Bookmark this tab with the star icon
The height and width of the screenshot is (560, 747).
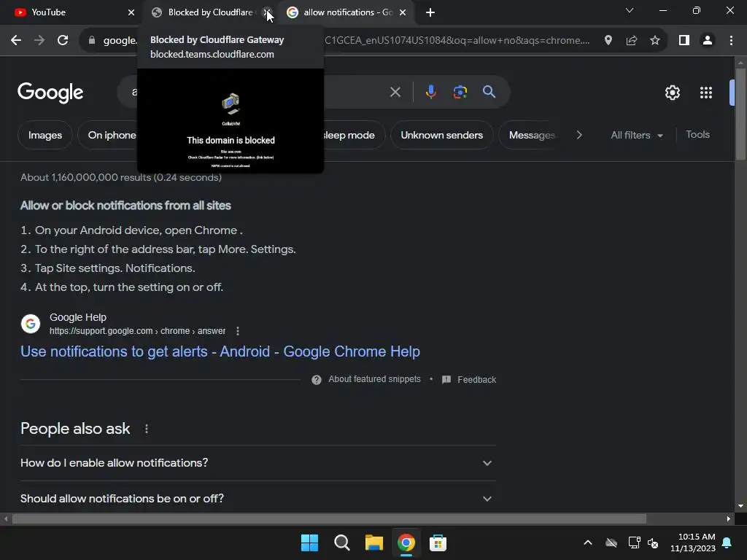click(x=655, y=41)
